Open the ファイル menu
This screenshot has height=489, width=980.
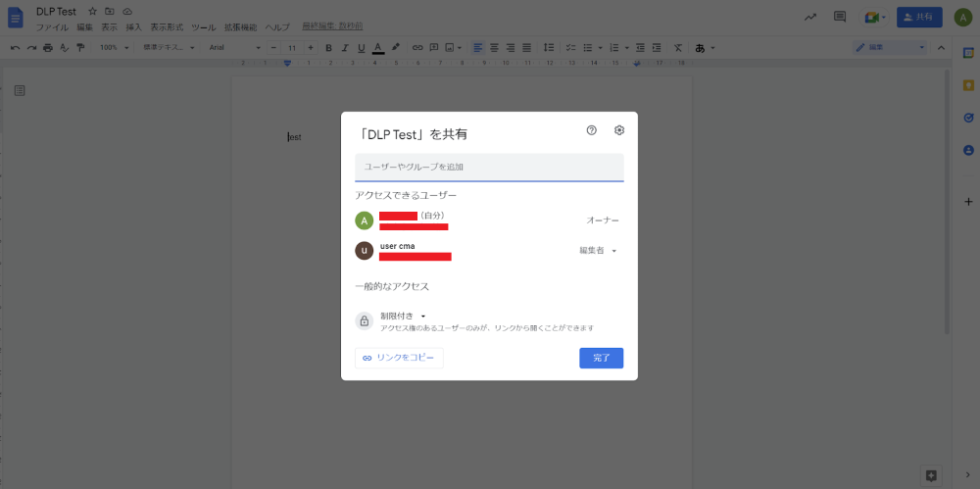(x=52, y=27)
